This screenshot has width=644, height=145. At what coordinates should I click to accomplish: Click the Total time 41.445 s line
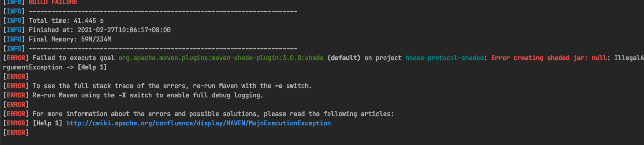pyautogui.click(x=66, y=21)
